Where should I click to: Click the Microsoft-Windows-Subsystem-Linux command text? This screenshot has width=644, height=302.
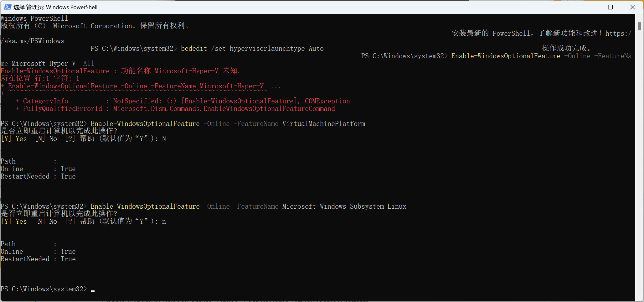344,206
